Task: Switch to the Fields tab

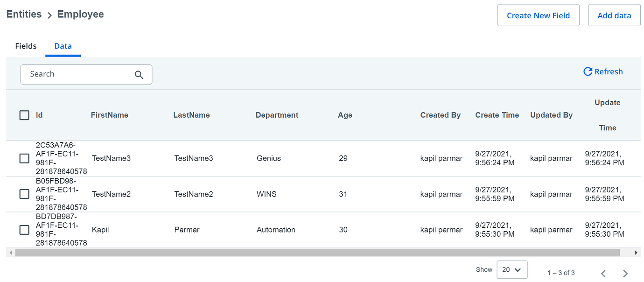Action: coord(26,46)
